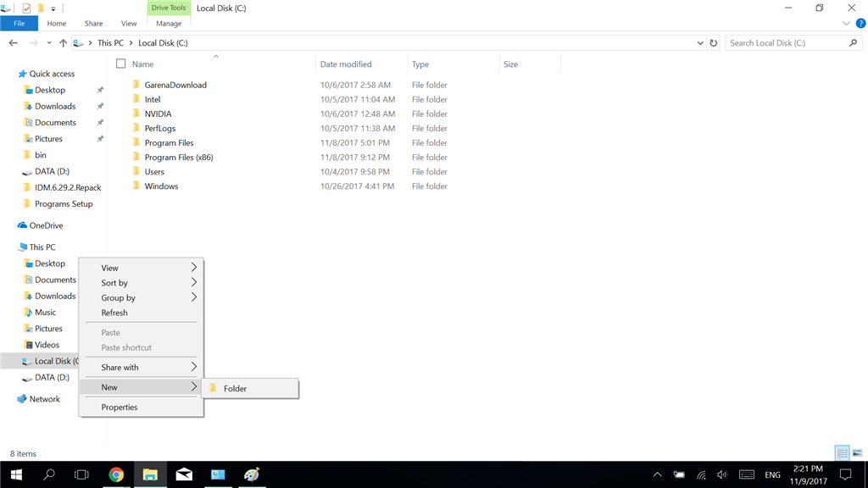The image size is (868, 488).
Task: Open the Manage tab under Drive Tools
Action: (169, 23)
